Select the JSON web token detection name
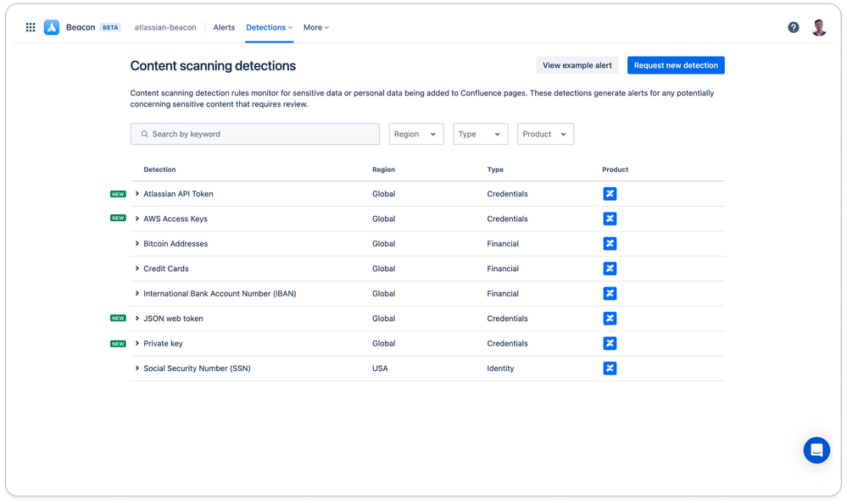The image size is (847, 504). tap(174, 318)
